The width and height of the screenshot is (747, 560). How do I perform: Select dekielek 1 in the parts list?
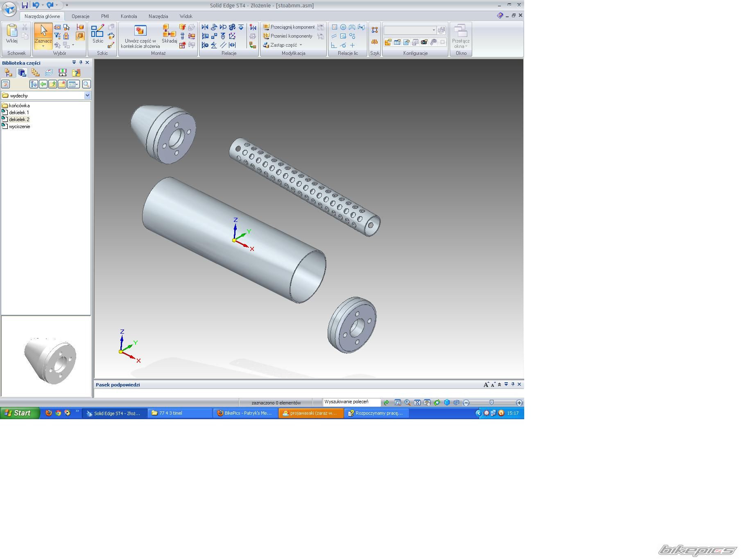tap(19, 113)
